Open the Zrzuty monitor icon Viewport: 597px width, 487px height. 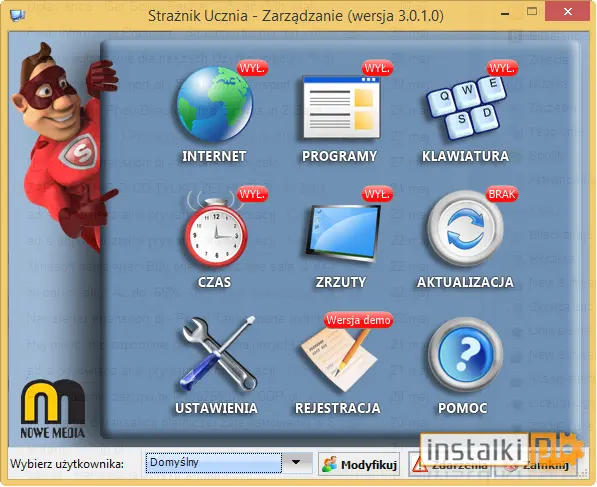coord(343,233)
